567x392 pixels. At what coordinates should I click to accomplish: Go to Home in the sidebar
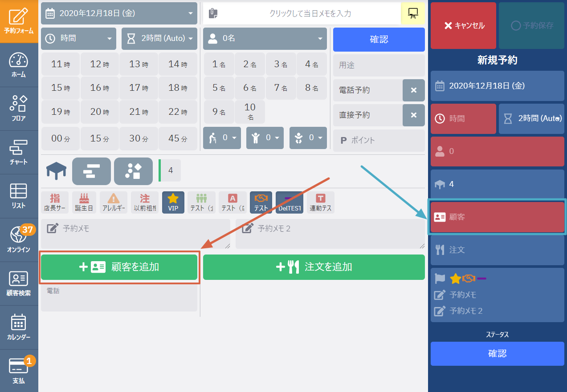tap(19, 65)
